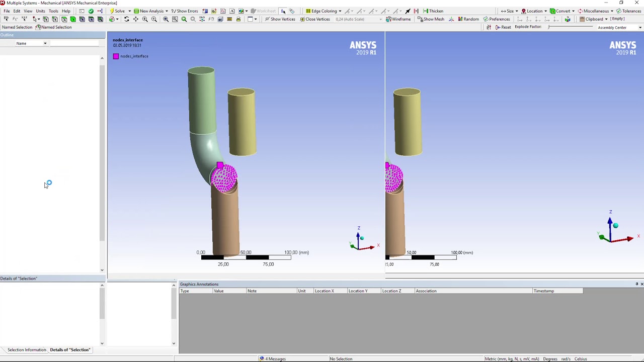Click the Selection Information icon with cursor
644x362 pixels.
[283, 11]
